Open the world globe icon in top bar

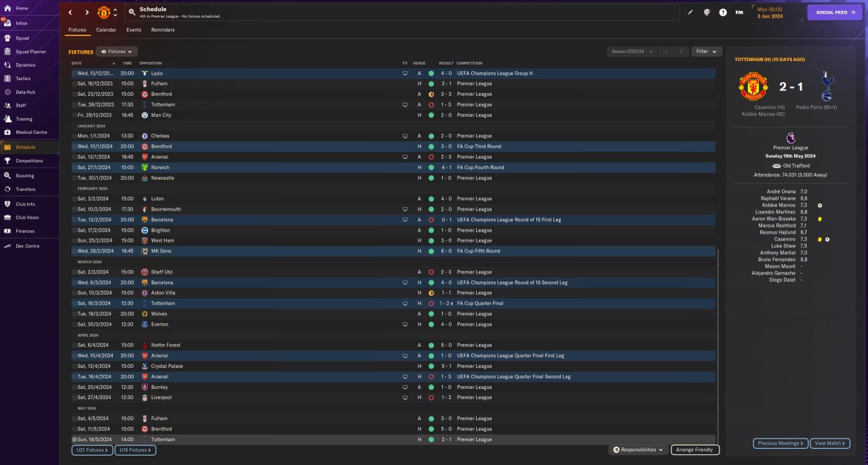pos(707,12)
